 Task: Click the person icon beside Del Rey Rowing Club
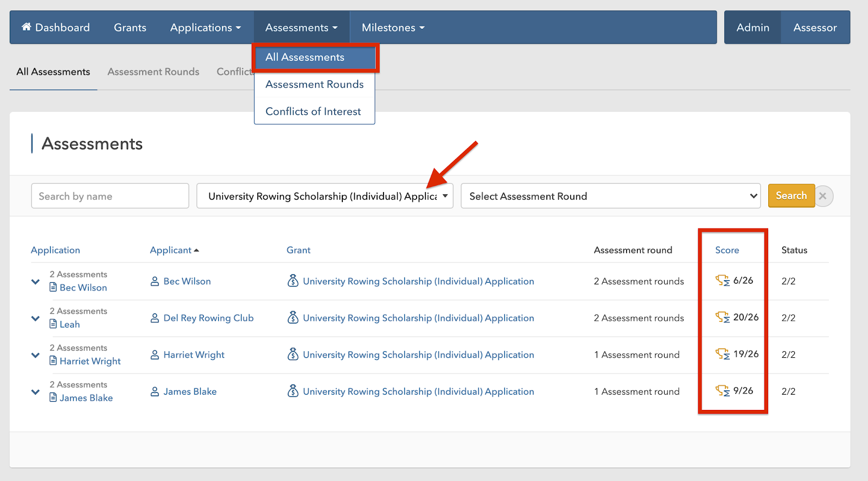[x=155, y=318]
